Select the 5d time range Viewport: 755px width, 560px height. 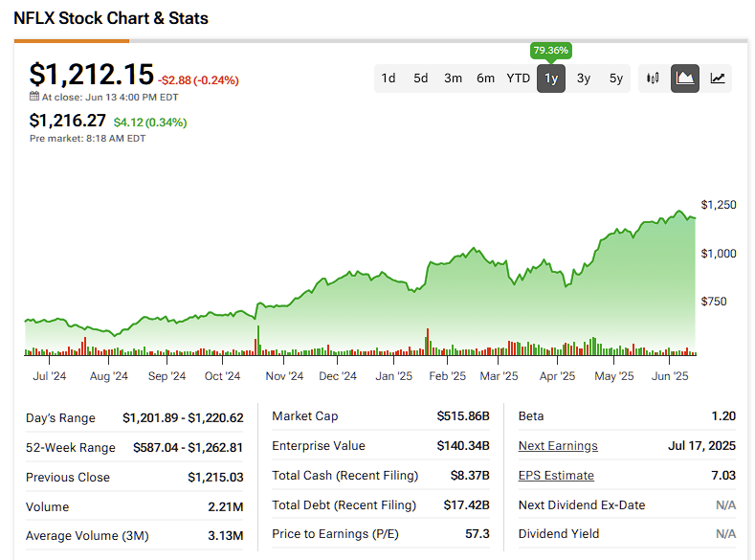point(420,78)
